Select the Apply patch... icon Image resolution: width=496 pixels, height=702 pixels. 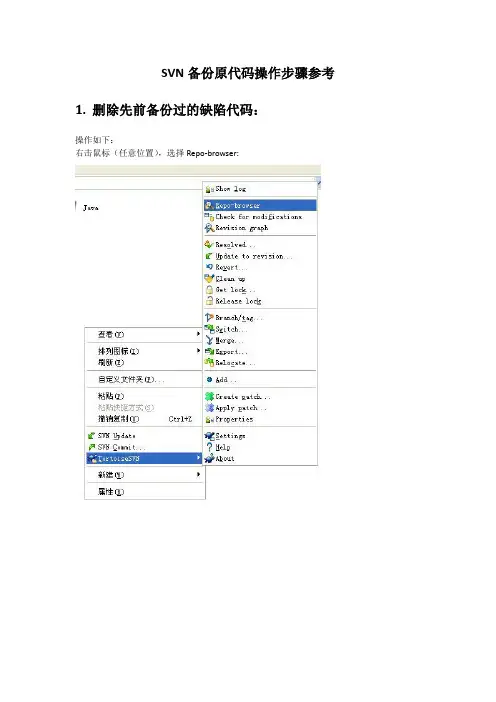(x=209, y=408)
